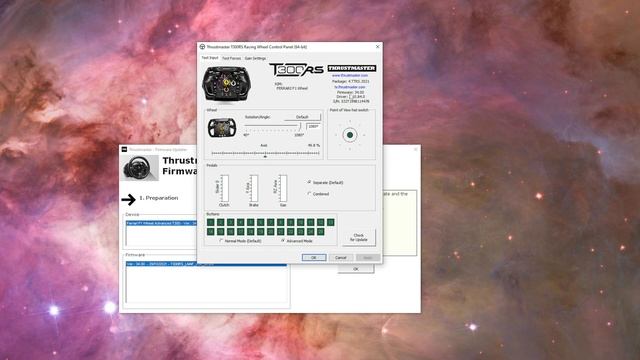Click the Firmware Updater title bar icon
640x360 pixels.
point(124,149)
